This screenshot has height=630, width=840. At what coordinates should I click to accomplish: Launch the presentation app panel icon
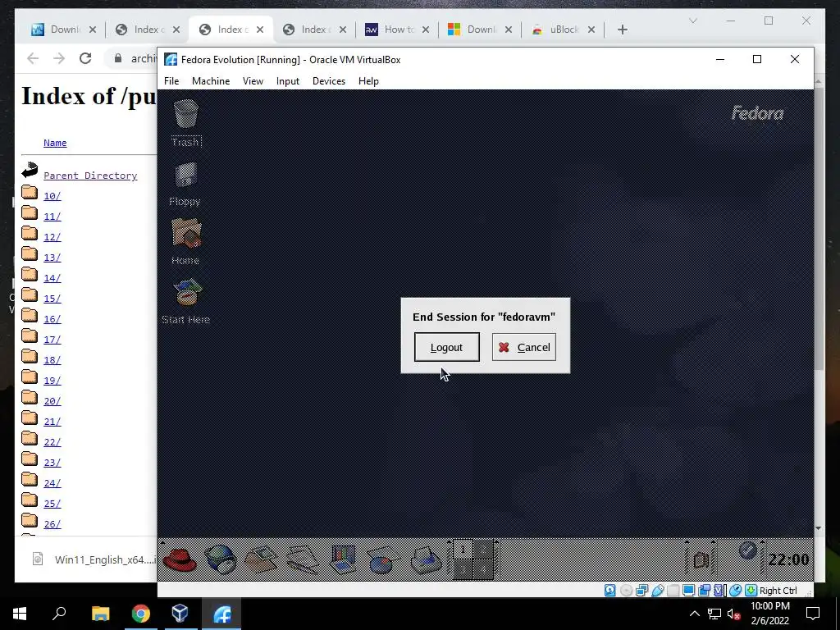tap(343, 559)
